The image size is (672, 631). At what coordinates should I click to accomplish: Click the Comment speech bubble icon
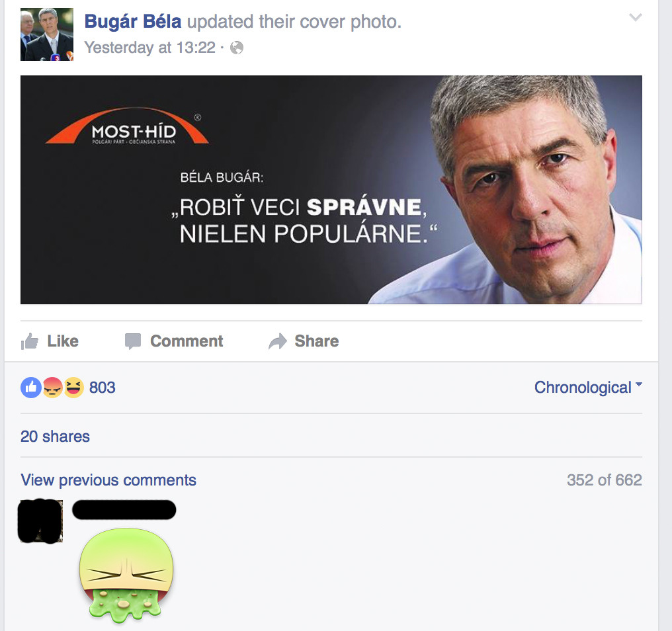133,342
